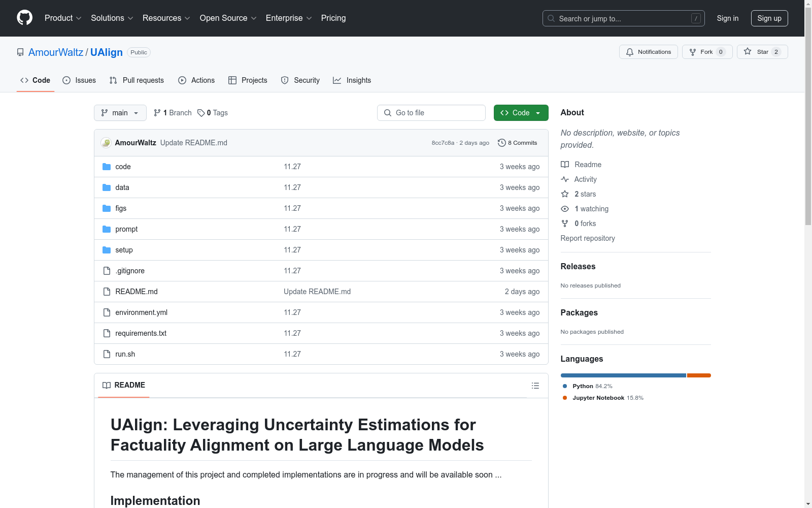Open the AmourWaltz owner link
This screenshot has width=812, height=508.
click(56, 52)
